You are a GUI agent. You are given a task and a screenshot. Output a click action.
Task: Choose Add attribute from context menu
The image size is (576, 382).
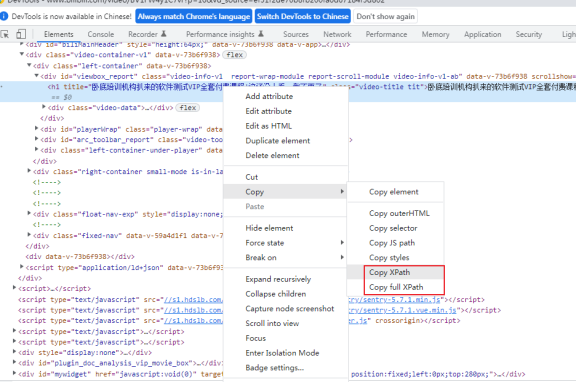tap(285, 96)
